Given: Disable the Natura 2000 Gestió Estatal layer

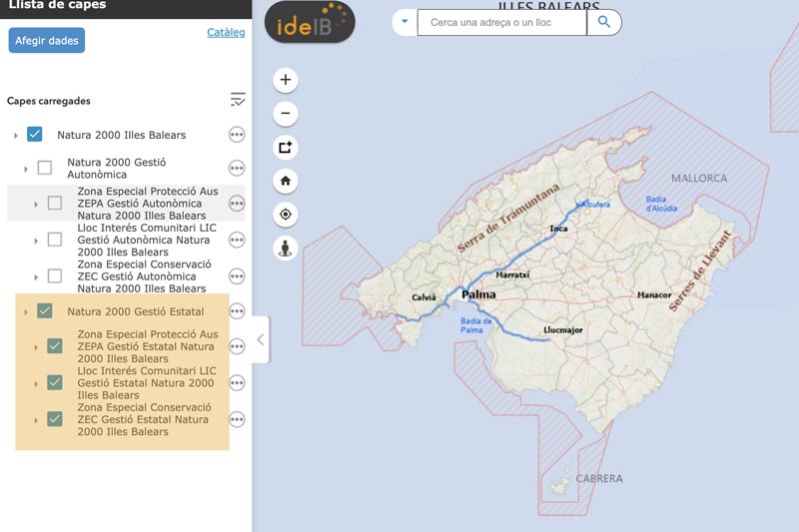Looking at the screenshot, I should point(45,311).
